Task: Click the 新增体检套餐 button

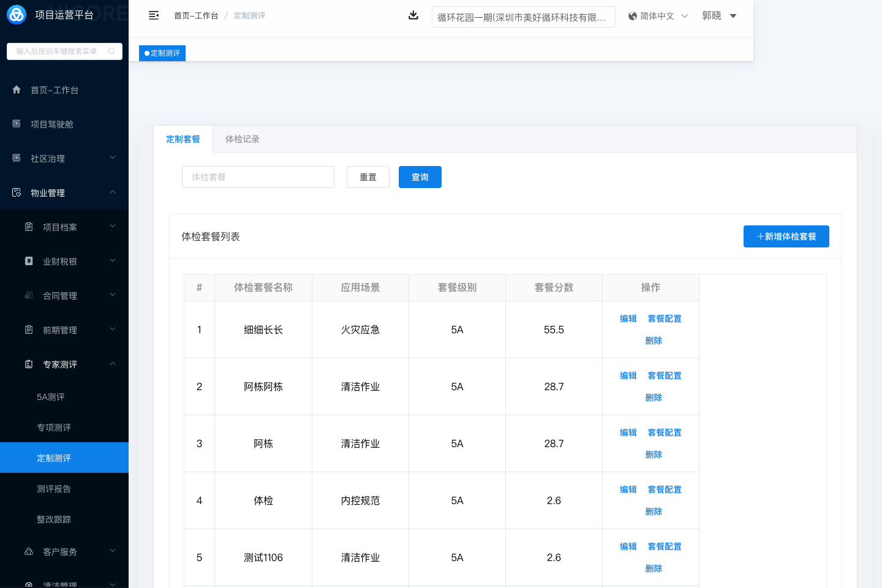Action: [786, 236]
